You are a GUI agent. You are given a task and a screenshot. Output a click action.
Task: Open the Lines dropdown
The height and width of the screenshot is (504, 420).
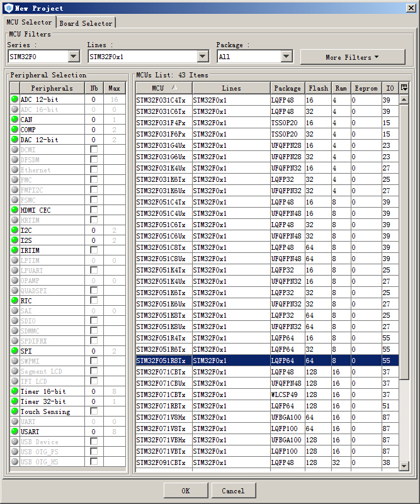point(203,57)
